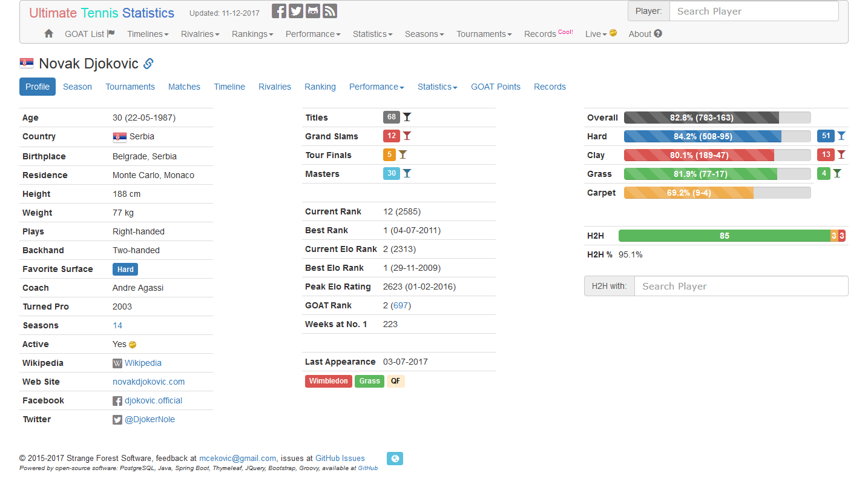Click the blue Masters trophy icon
868x484 pixels.
pyautogui.click(x=407, y=173)
